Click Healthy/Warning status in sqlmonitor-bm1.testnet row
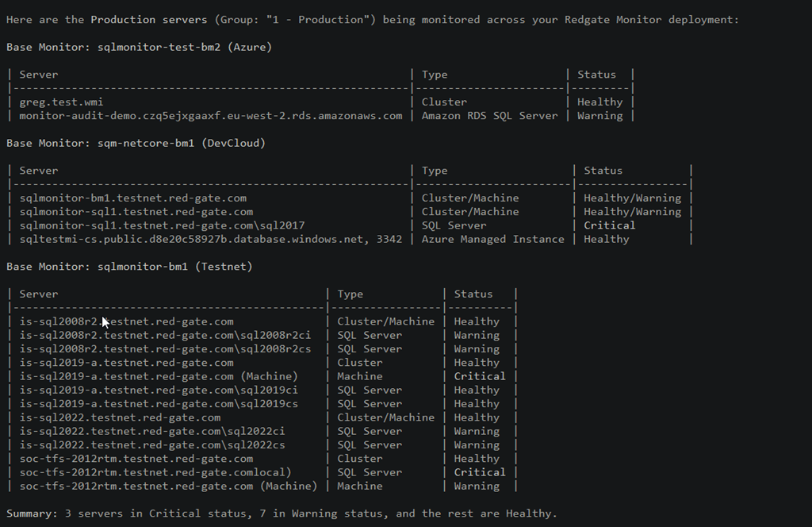 (x=632, y=198)
